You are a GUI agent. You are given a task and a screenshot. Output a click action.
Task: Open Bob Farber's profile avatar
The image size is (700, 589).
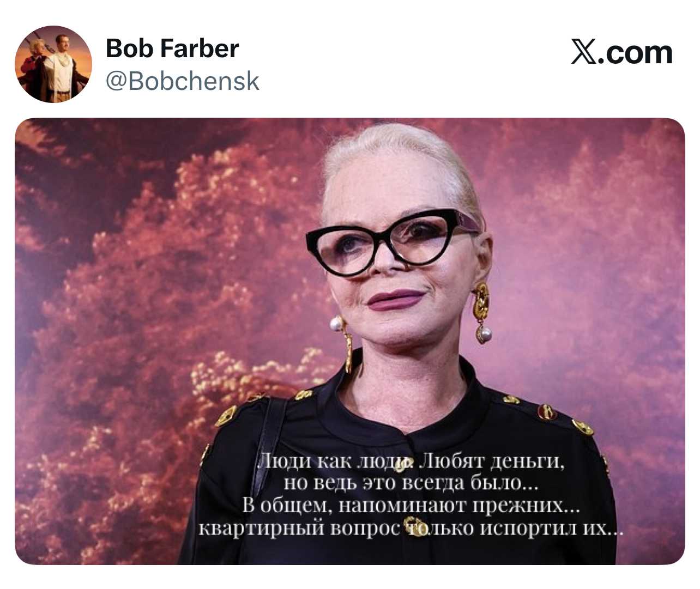click(53, 64)
